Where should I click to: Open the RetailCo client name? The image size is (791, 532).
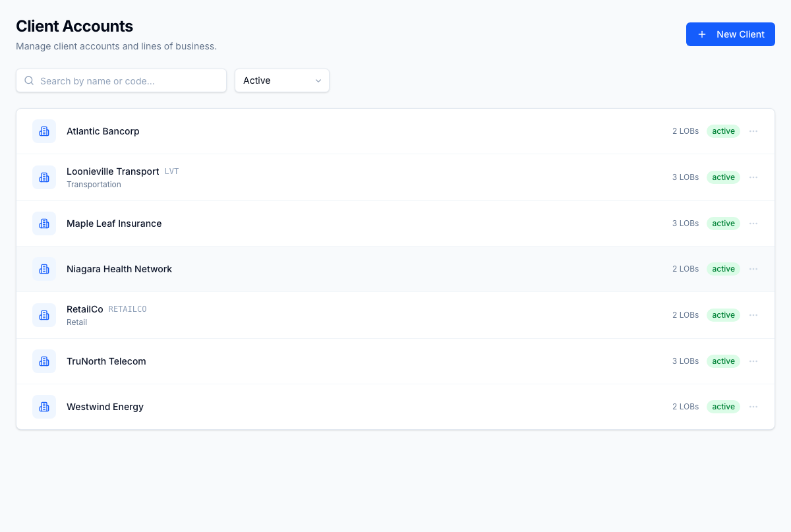85,309
